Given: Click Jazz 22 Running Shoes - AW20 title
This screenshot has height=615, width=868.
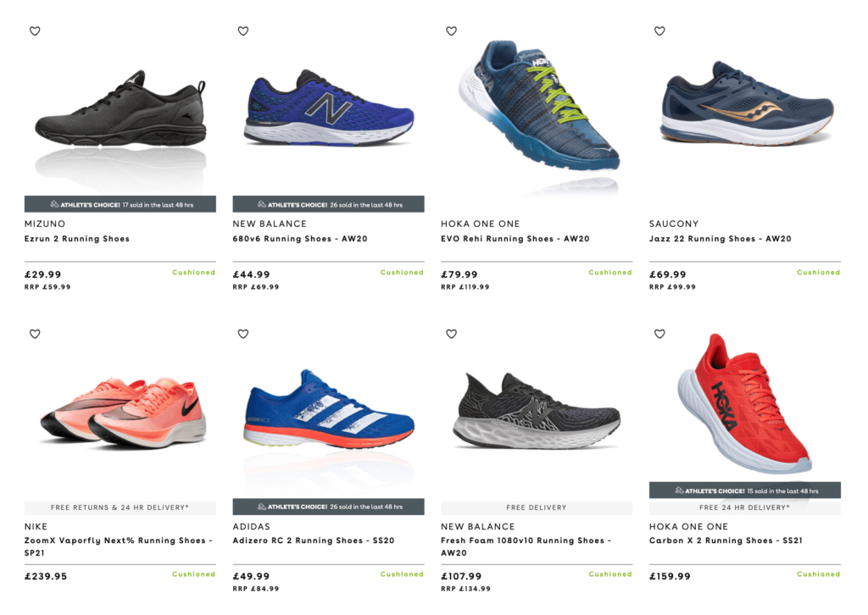Looking at the screenshot, I should (721, 239).
